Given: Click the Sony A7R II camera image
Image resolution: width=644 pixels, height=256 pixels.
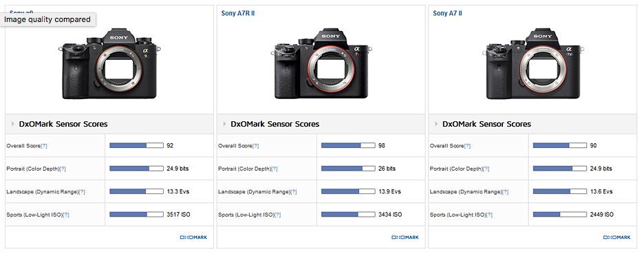Looking at the screenshot, I should [x=321, y=63].
